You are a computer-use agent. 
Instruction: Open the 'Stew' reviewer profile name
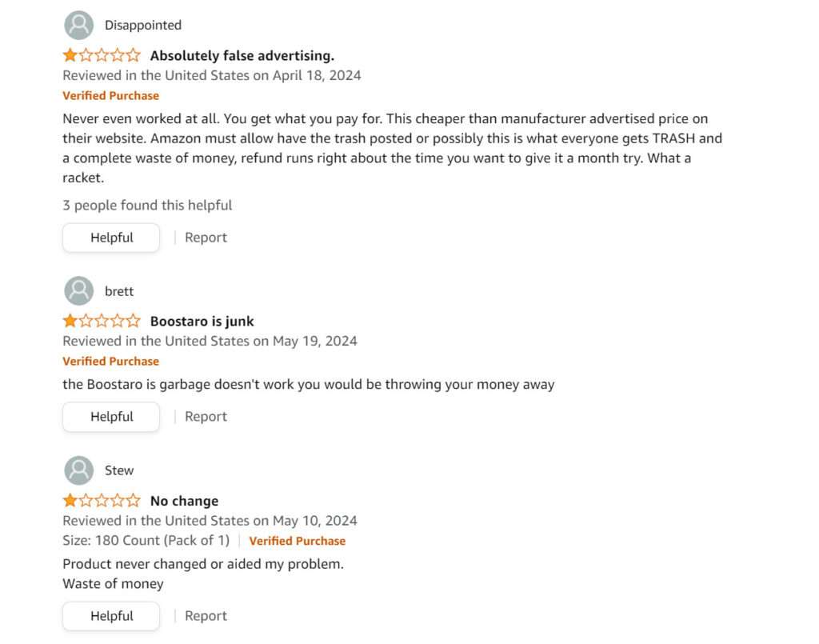119,470
